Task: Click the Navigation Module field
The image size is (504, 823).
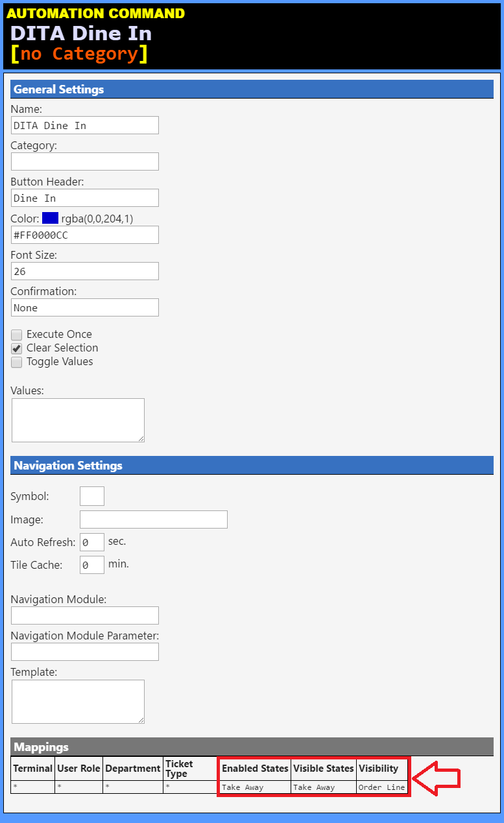Action: [x=85, y=615]
